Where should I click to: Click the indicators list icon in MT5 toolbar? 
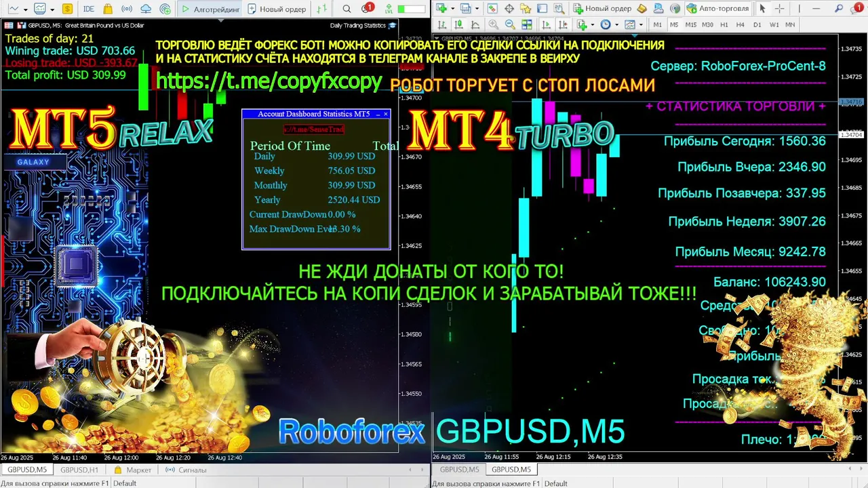(x=40, y=9)
